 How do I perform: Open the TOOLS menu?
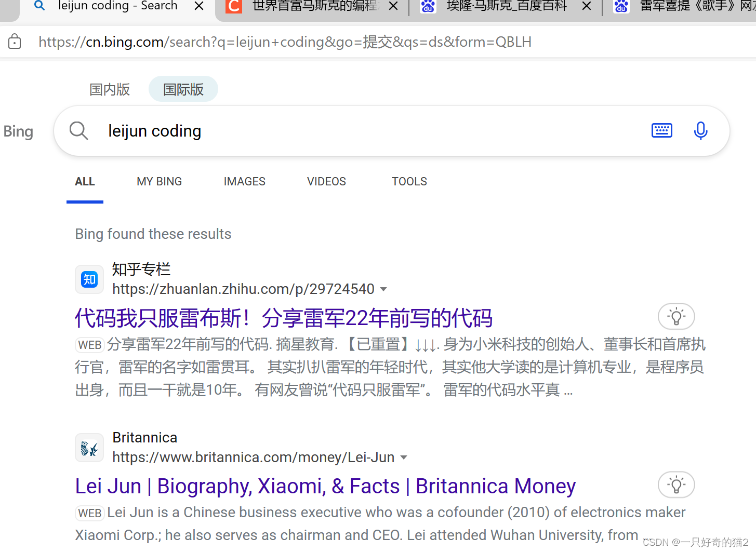coord(409,182)
